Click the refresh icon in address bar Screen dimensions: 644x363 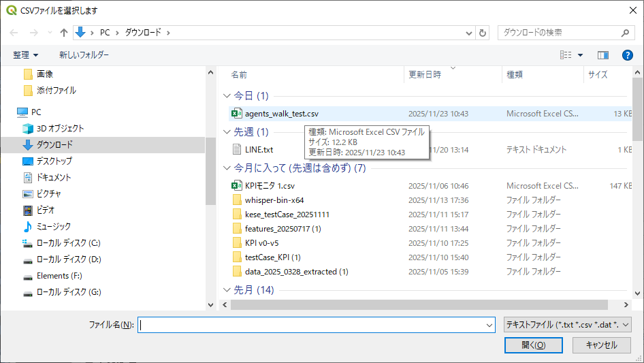pyautogui.click(x=483, y=33)
